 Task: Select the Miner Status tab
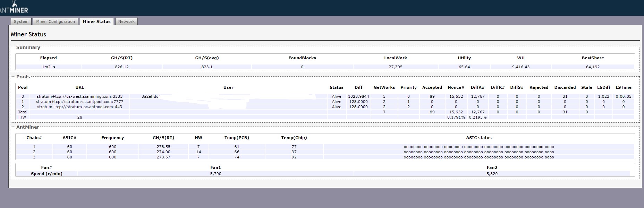(96, 21)
